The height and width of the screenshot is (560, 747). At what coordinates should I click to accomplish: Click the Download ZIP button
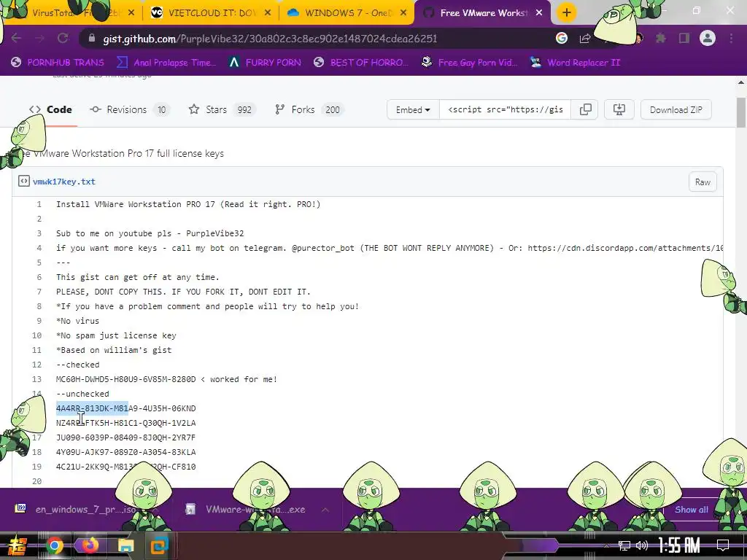click(x=676, y=109)
